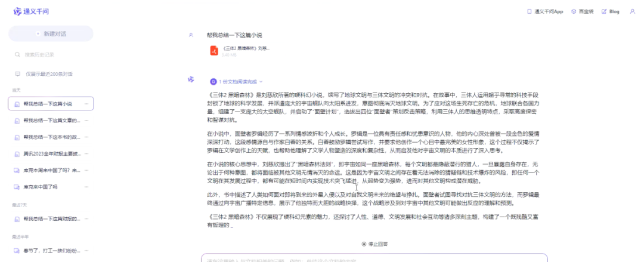The width and height of the screenshot is (644, 262).
Task: Open conversation 帮我总结一下这本书的故...
Action: [51, 137]
